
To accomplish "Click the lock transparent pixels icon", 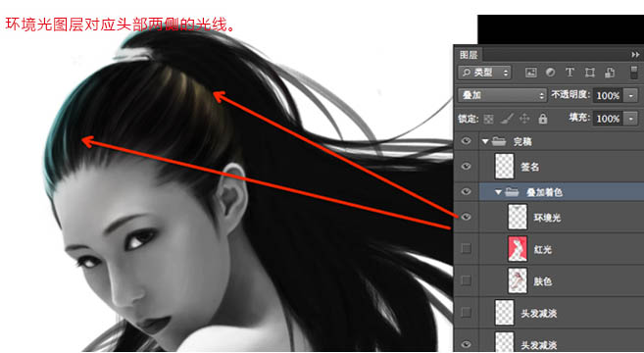I will pos(488,120).
